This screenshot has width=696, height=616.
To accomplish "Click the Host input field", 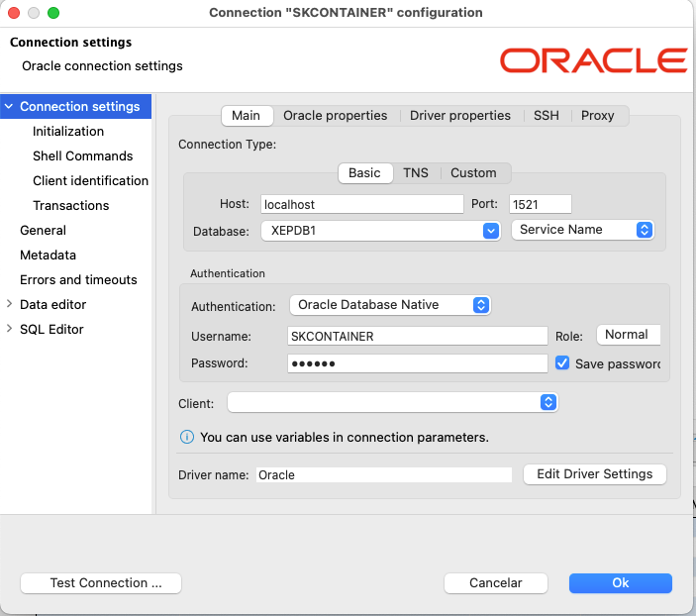I will tap(361, 204).
